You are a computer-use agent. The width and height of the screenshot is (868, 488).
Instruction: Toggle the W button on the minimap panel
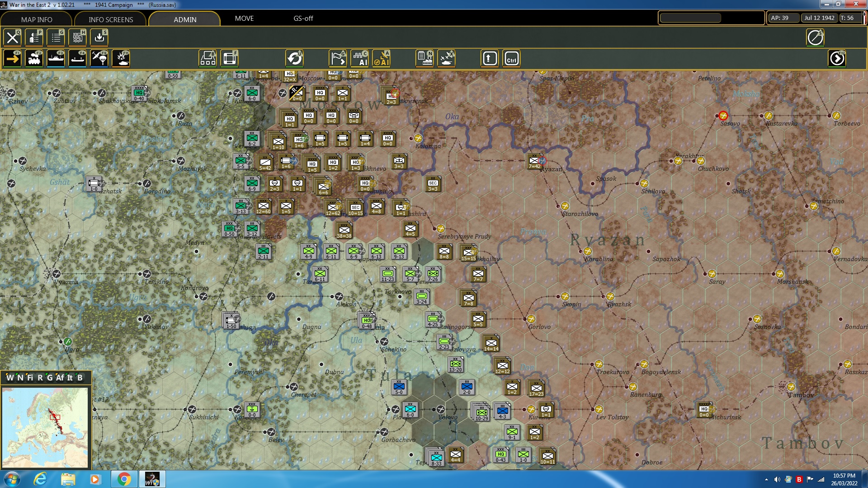(10, 378)
